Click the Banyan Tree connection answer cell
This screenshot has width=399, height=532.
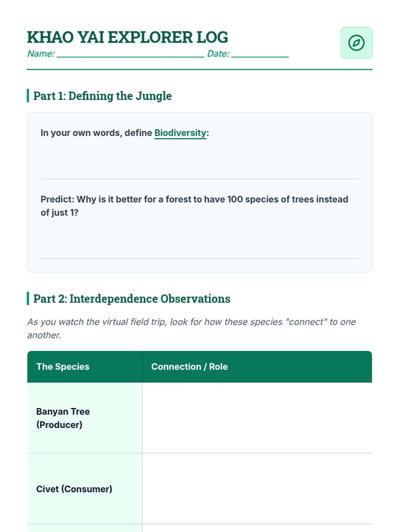coord(257,418)
